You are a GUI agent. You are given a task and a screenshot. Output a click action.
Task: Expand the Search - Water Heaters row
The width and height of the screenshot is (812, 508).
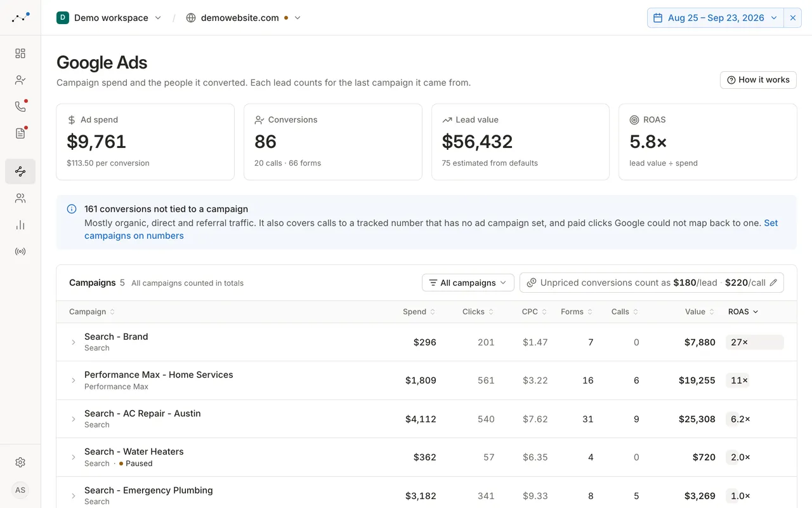pyautogui.click(x=74, y=457)
